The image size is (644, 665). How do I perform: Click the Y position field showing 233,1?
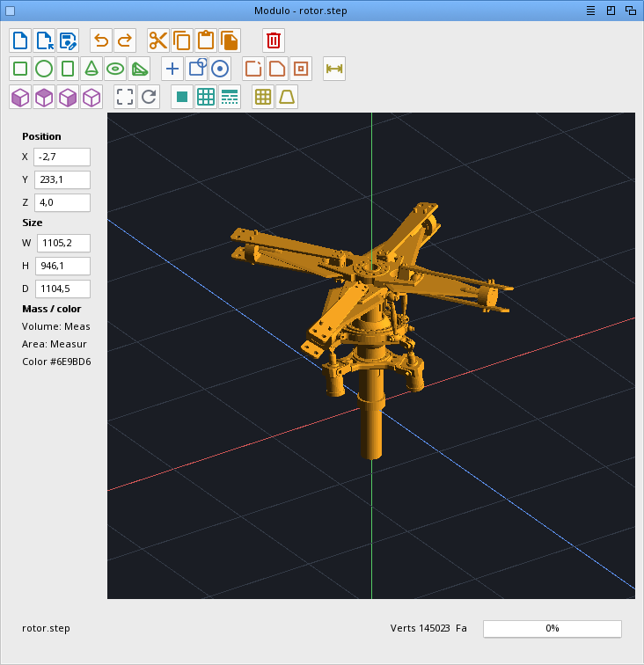coord(62,179)
